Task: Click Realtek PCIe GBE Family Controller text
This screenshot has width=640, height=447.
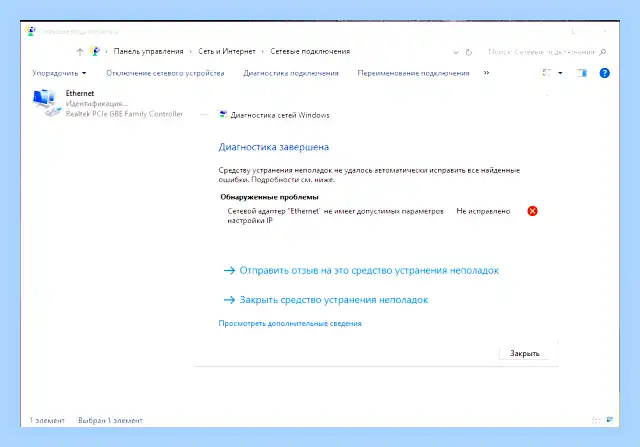Action: pos(124,114)
